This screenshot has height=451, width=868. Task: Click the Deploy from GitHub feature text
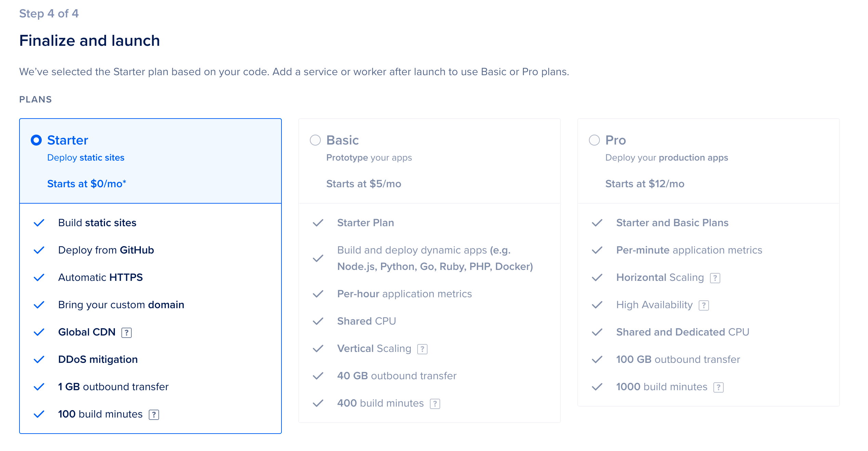106,250
